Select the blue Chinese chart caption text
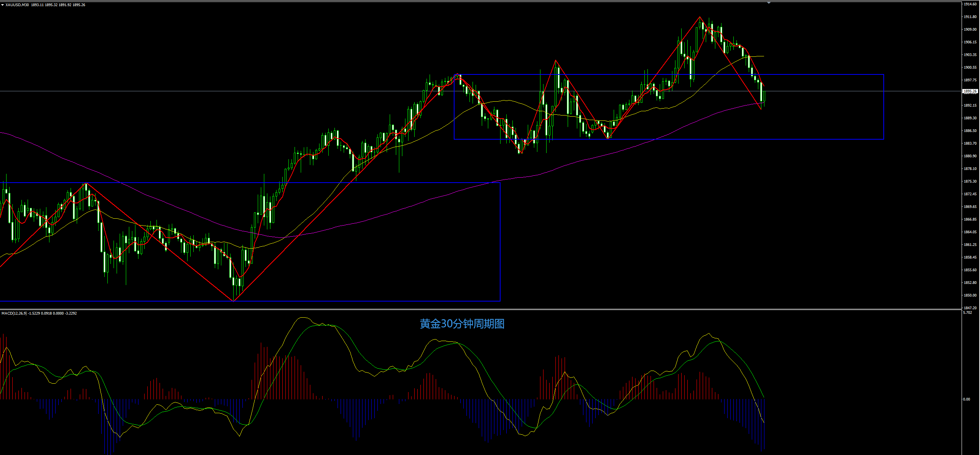Image resolution: width=980 pixels, height=455 pixels. coord(462,324)
